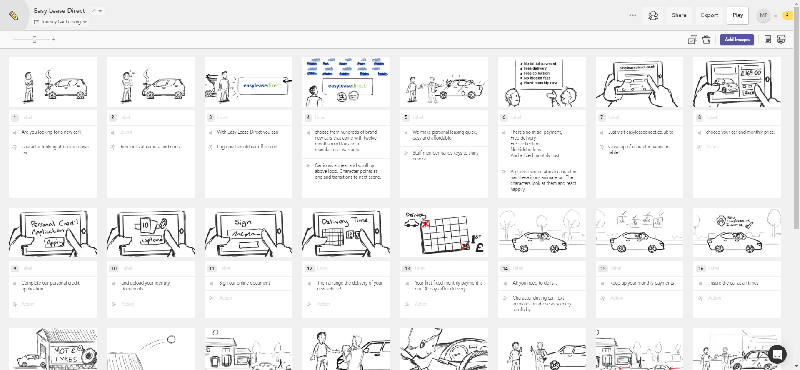The image size is (800, 370).
Task: Click the plus zoom-in icon by slider
Action: tap(53, 39)
